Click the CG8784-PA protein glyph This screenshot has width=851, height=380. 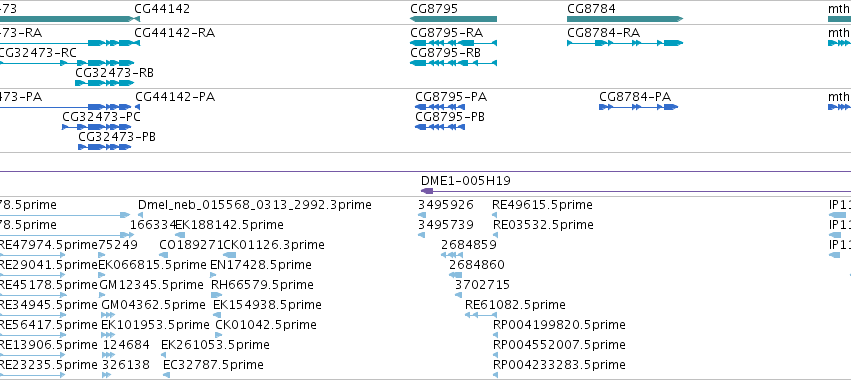[x=638, y=107]
